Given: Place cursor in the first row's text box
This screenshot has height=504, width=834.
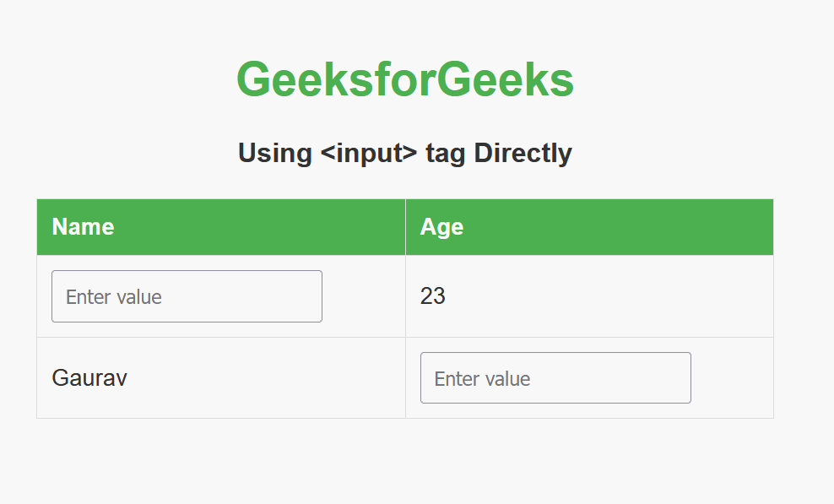Looking at the screenshot, I should point(187,296).
